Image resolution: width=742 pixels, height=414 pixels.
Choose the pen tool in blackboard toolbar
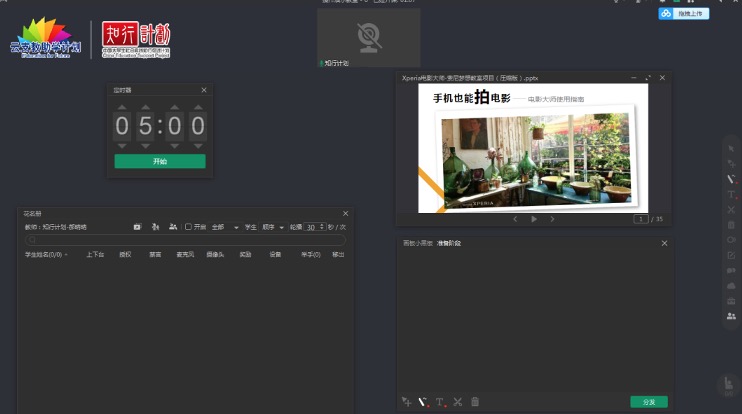(423, 402)
